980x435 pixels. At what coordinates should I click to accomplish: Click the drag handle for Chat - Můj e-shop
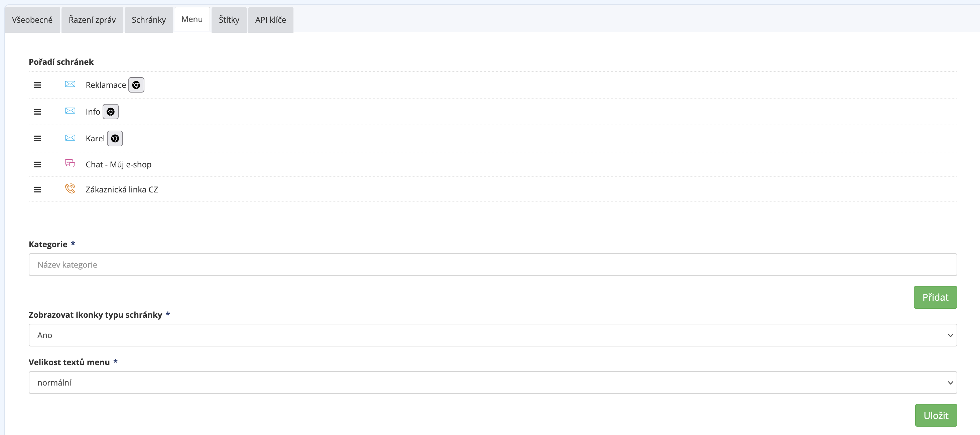[37, 164]
